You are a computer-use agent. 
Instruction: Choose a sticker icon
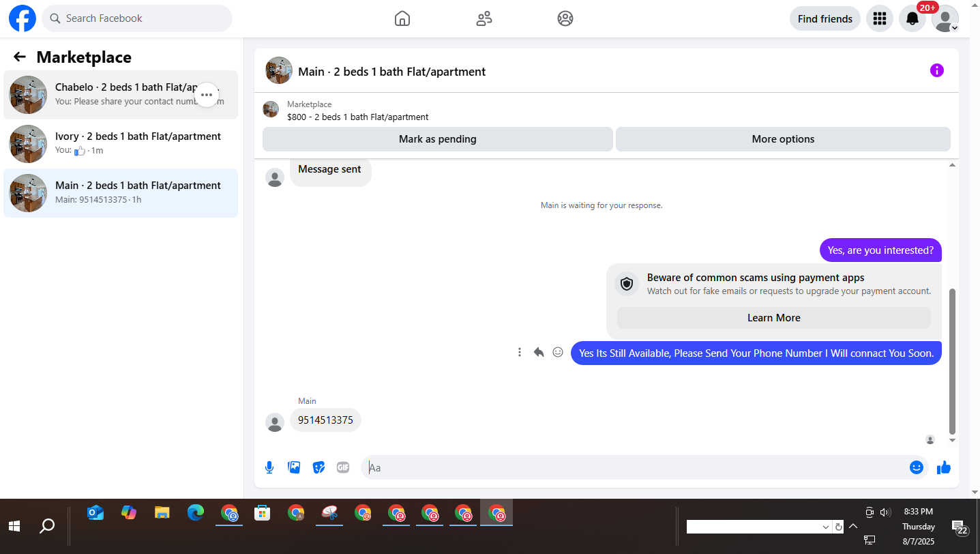point(318,467)
